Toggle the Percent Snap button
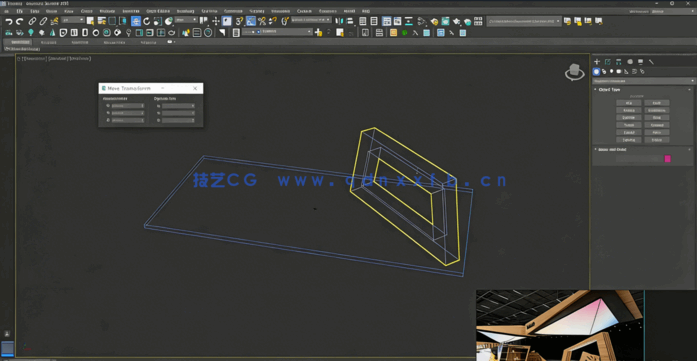This screenshot has height=361, width=697. pos(262,21)
